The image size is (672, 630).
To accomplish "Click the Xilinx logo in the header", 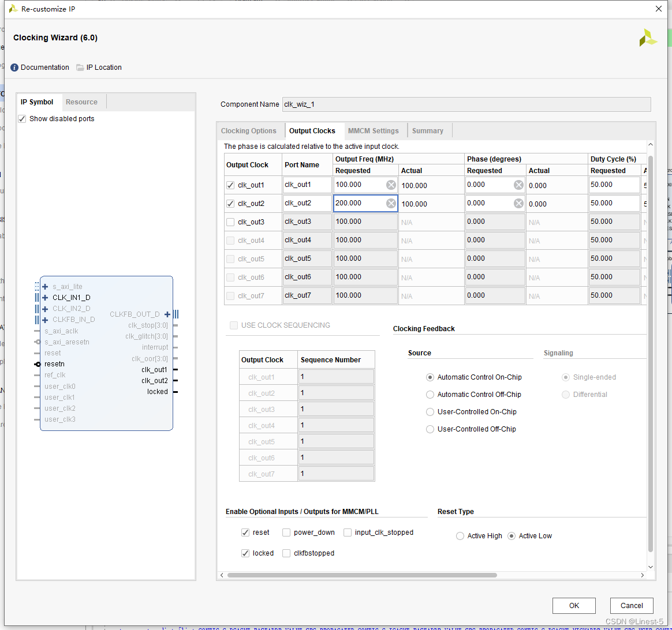I will pos(648,38).
